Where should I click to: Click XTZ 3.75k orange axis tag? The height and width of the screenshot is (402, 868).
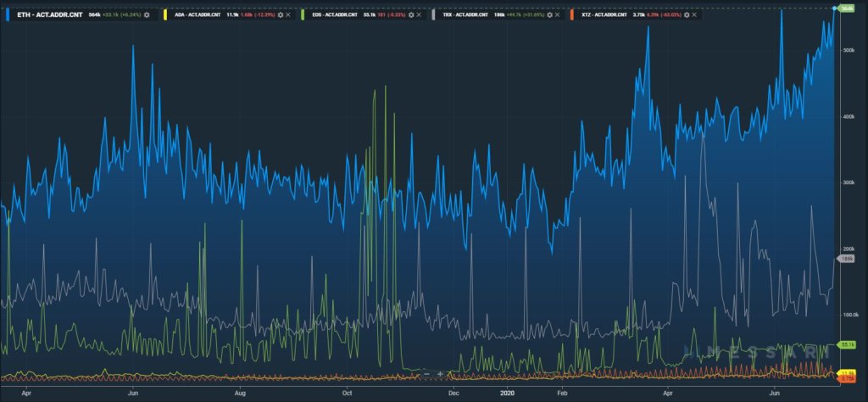click(x=848, y=379)
